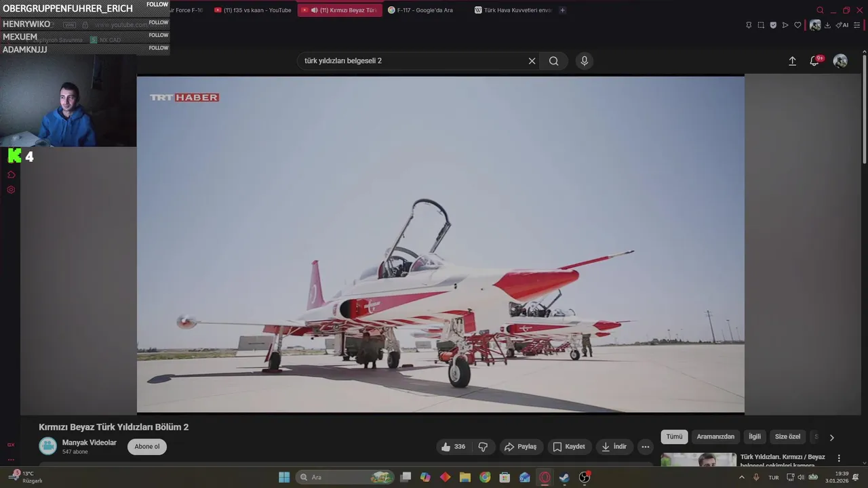Viewport: 868px width, 488px height.
Task: Switch the TUR keyboard language indicator
Action: click(774, 477)
